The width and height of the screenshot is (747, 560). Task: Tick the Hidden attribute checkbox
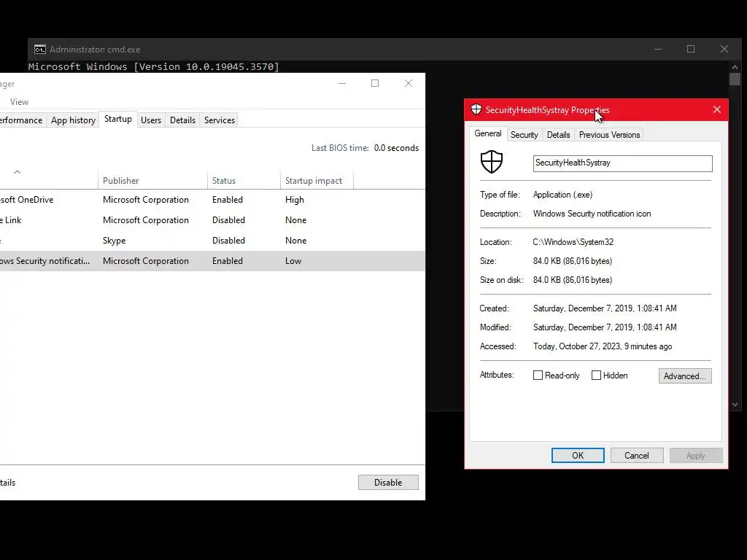click(596, 376)
